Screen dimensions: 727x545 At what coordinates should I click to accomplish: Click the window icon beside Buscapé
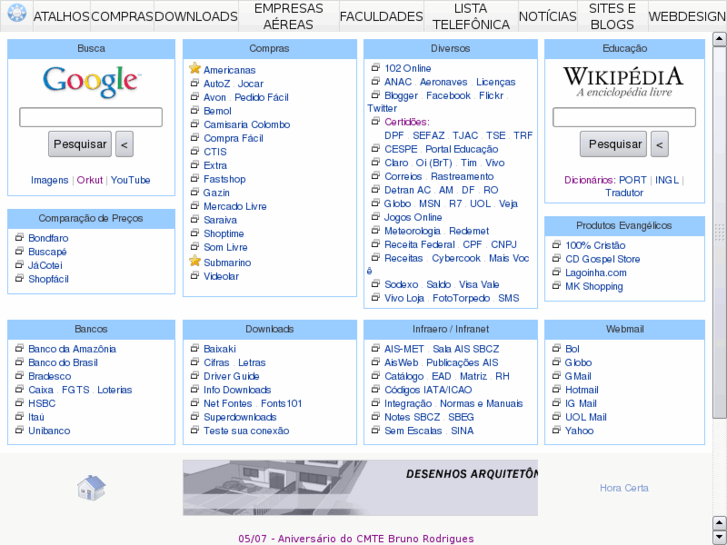(19, 251)
